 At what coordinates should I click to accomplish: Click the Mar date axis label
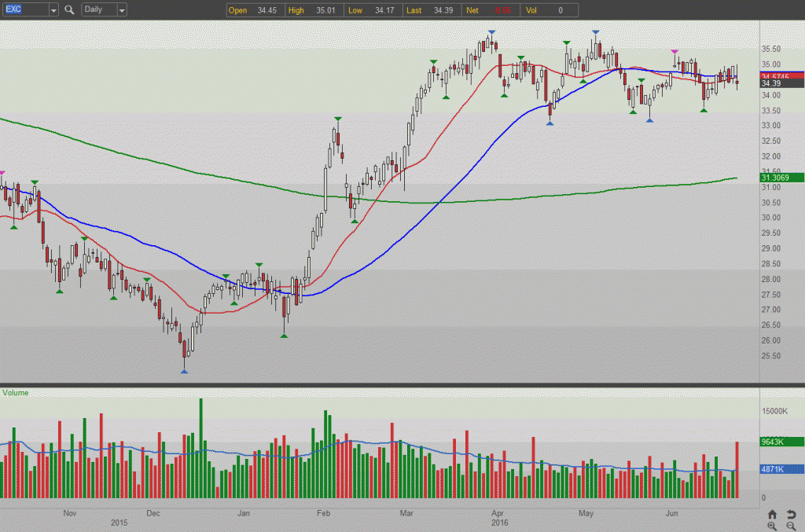pos(406,513)
